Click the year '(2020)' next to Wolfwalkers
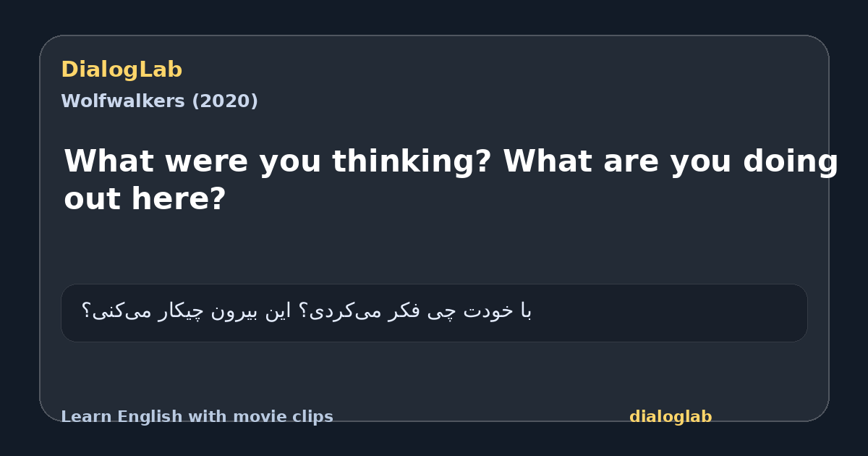Screen dimensions: 868x456 (224, 101)
